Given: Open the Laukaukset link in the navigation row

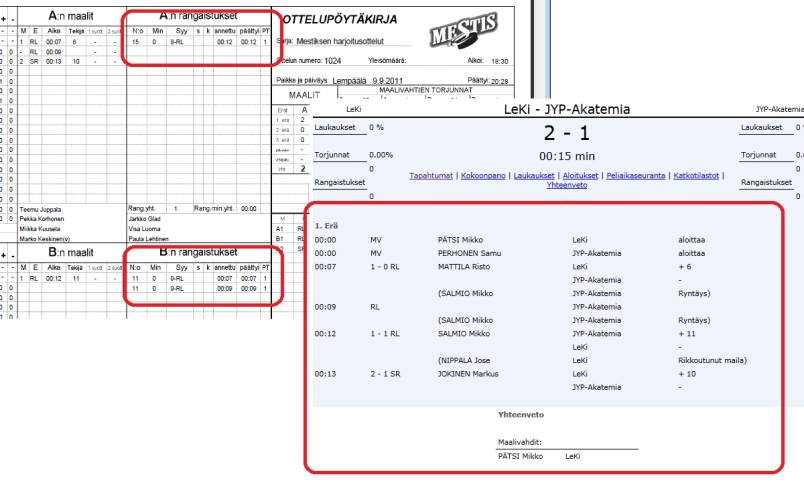Looking at the screenshot, I should (534, 176).
